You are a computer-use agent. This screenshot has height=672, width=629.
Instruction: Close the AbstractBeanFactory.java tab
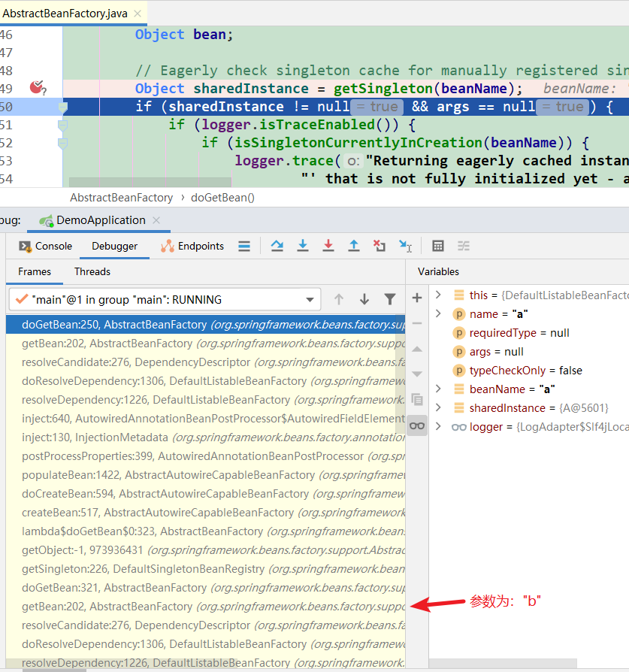point(138,14)
